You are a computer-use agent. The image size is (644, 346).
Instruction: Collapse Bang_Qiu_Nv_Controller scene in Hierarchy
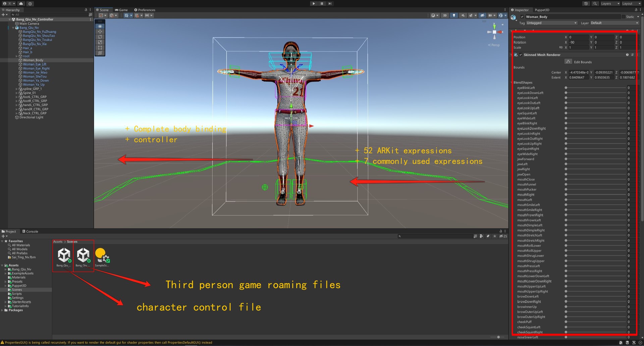[10, 19]
